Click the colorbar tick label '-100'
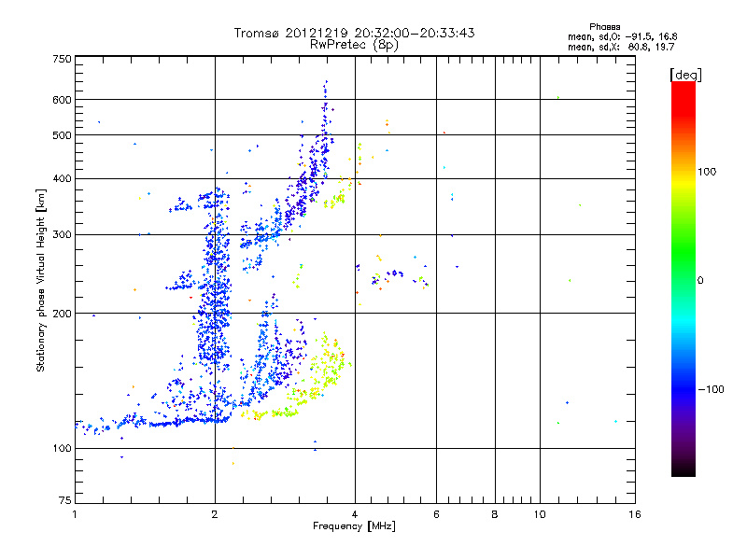Screen dimensions: 747x560 (711, 389)
